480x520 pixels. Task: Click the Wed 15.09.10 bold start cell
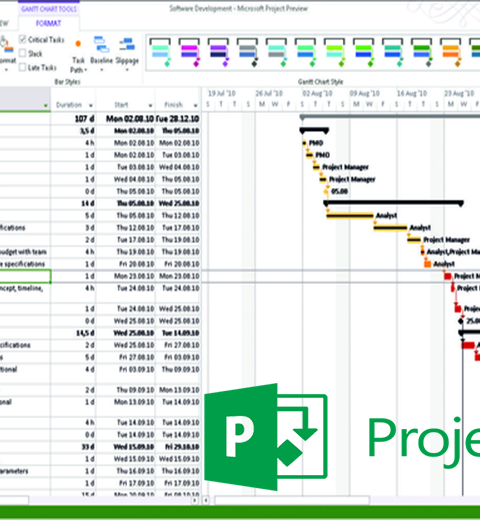126,447
